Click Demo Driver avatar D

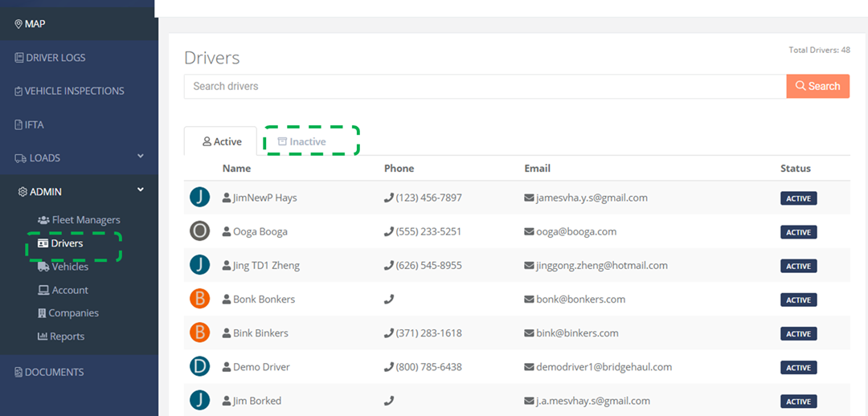coord(200,366)
